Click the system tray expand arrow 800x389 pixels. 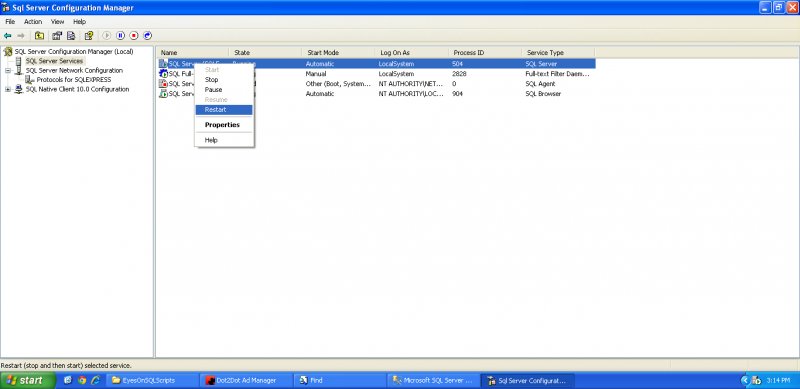[x=744, y=380]
